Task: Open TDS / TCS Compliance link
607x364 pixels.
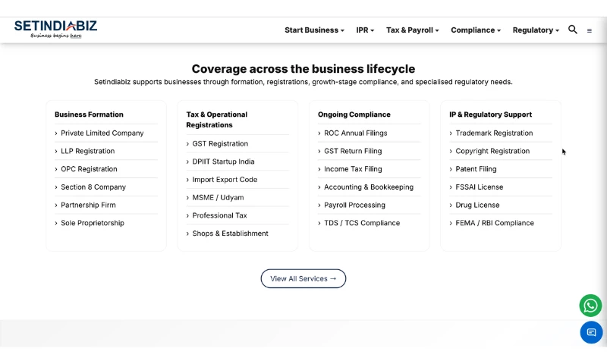Action: [362, 223]
